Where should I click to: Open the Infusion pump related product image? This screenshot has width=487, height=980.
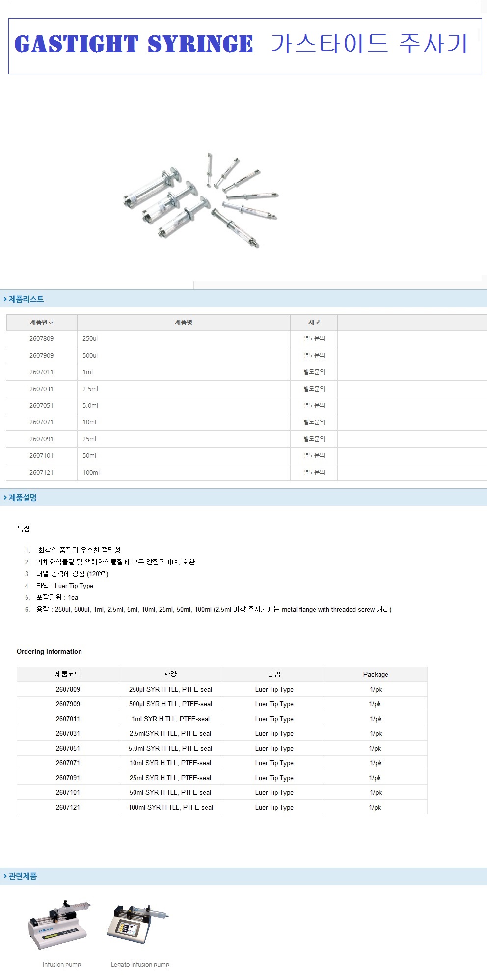coord(60,925)
